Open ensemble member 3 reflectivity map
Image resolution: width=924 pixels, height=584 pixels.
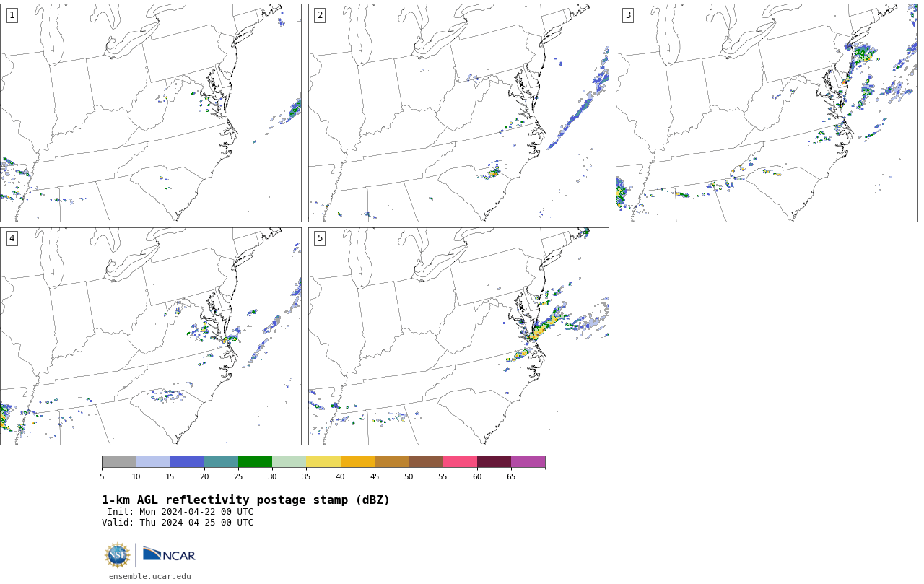(767, 113)
